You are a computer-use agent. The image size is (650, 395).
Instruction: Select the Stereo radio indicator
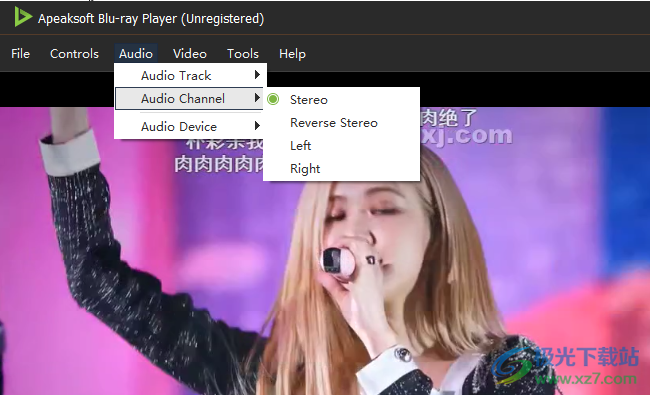click(x=273, y=99)
